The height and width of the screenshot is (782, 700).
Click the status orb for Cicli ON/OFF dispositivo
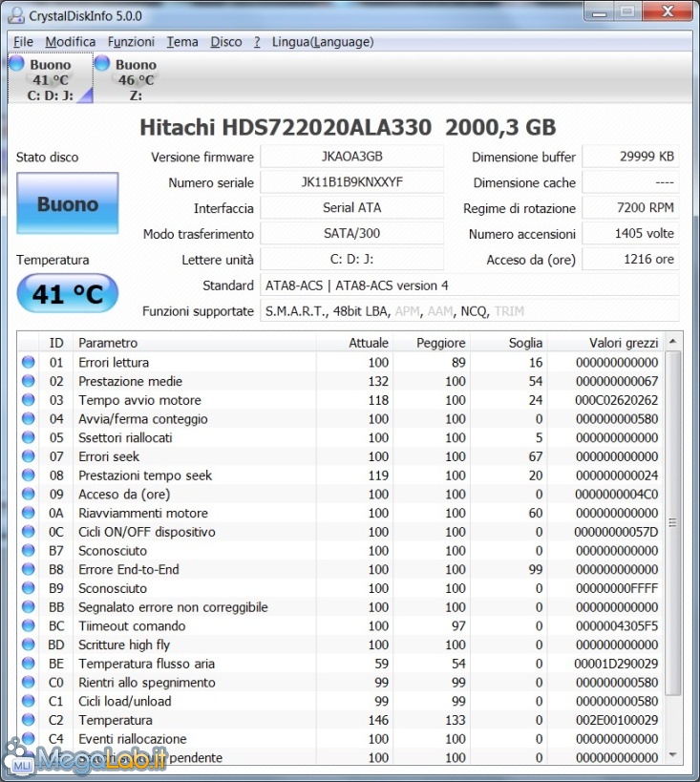29,532
